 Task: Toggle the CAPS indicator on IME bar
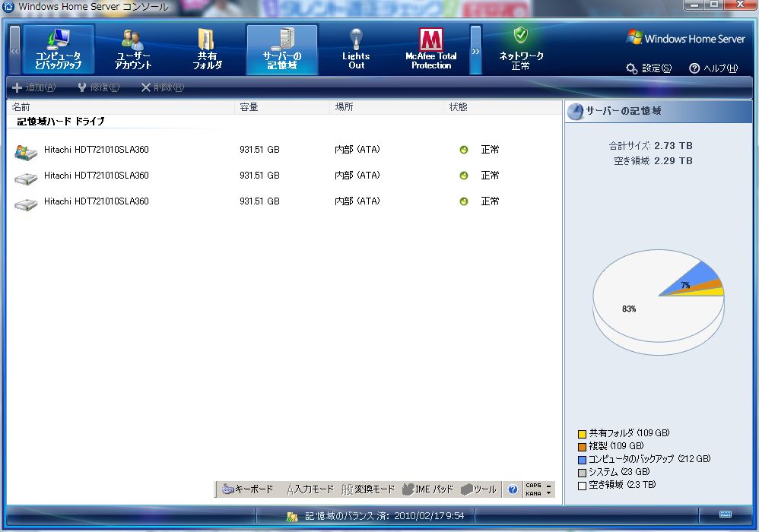(x=533, y=485)
